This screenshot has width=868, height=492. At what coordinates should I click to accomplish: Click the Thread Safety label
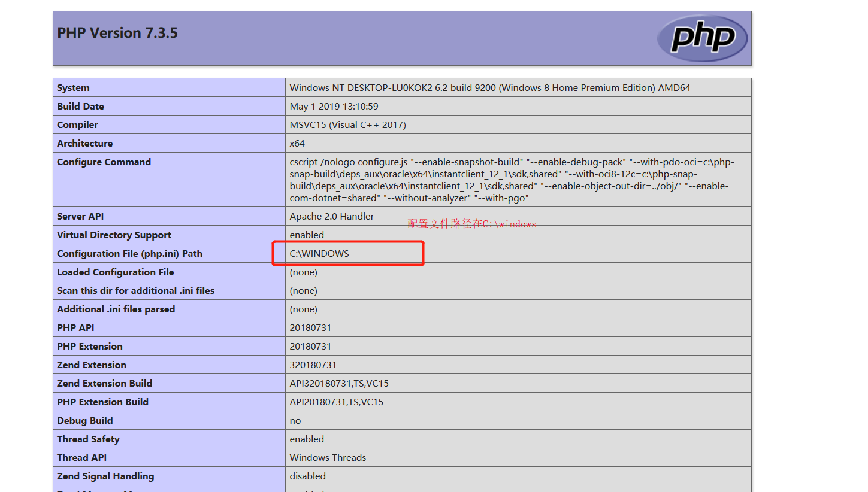(88, 439)
